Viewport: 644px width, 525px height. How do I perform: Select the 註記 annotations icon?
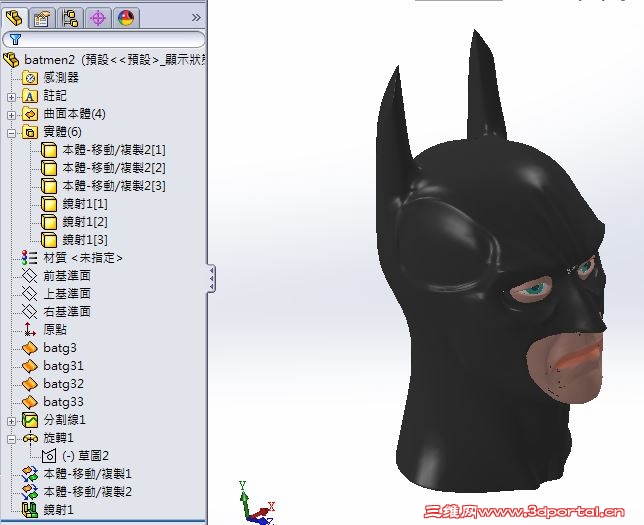point(30,96)
